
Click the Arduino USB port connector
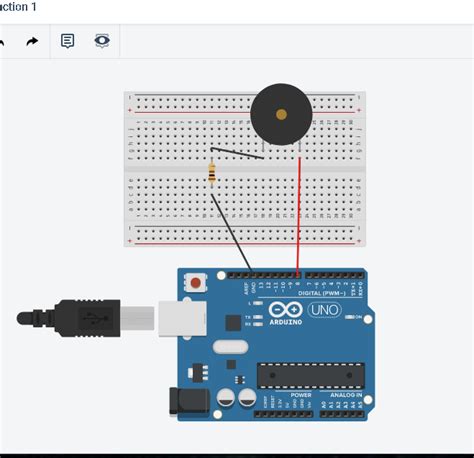[182, 319]
